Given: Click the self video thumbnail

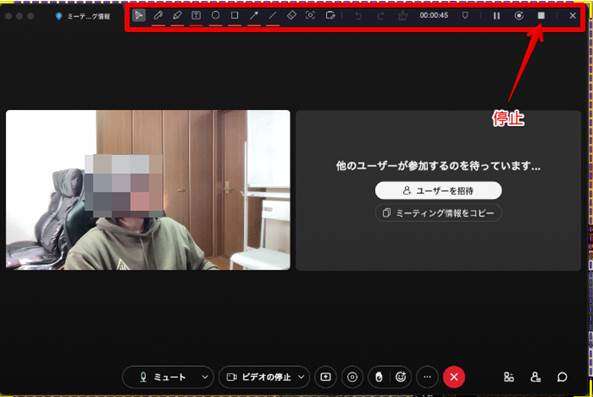Looking at the screenshot, I should [148, 190].
